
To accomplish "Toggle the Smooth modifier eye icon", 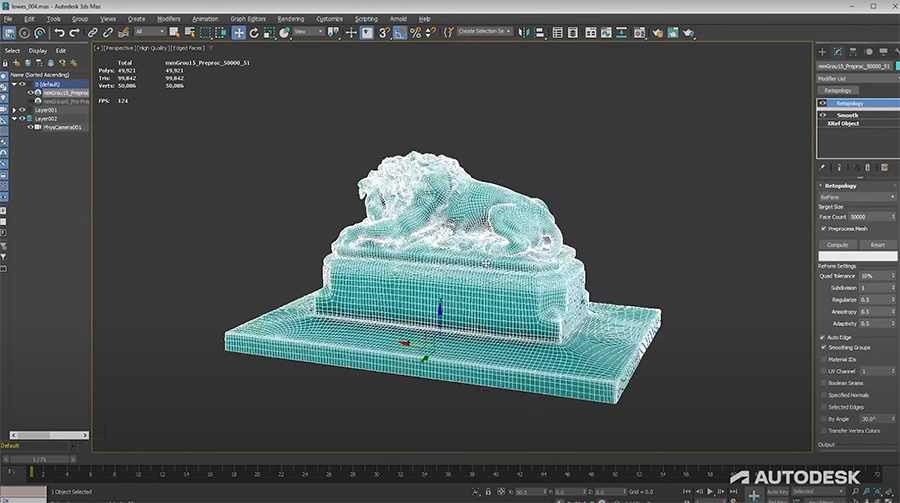I will tap(823, 115).
